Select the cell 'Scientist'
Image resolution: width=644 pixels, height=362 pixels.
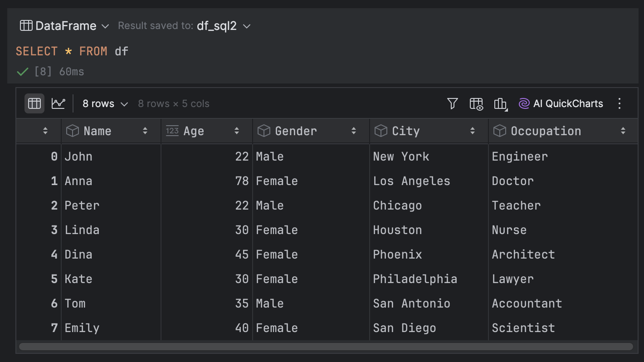563,328
